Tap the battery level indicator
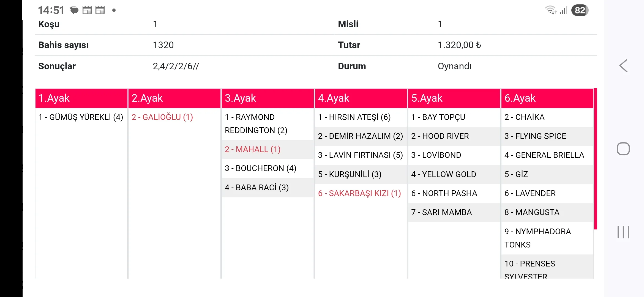The width and height of the screenshot is (644, 297). pyautogui.click(x=580, y=10)
